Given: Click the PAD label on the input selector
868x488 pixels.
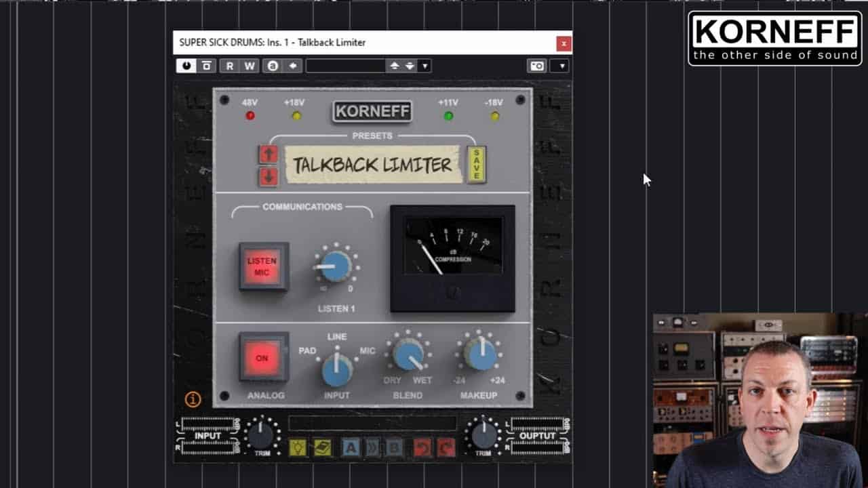Looking at the screenshot, I should click(308, 351).
